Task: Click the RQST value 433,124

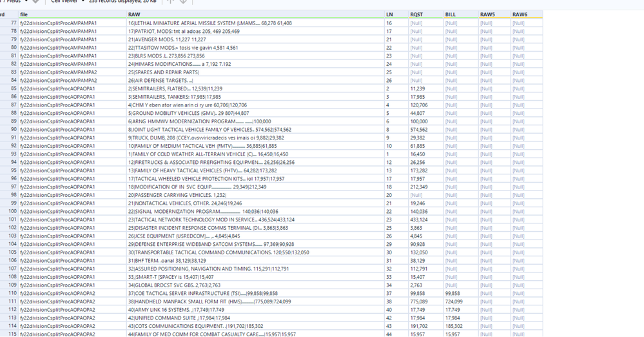Action: (x=425, y=220)
